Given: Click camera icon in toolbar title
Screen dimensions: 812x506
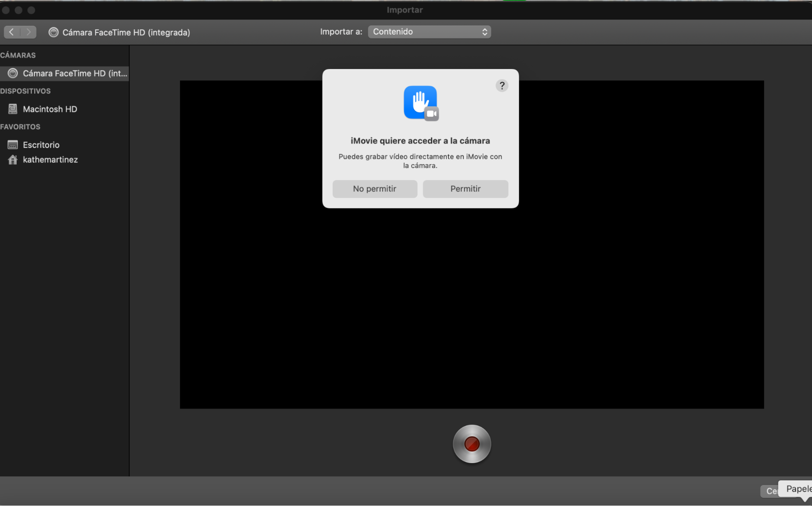Looking at the screenshot, I should (53, 32).
